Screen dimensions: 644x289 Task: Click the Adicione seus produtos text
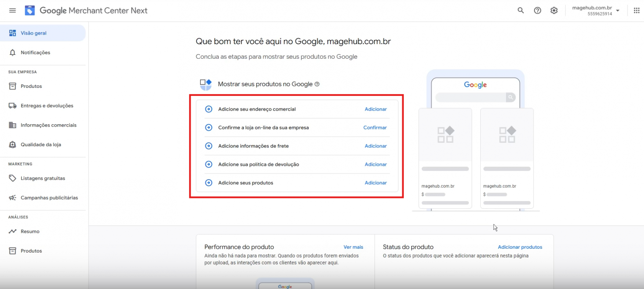(x=246, y=183)
